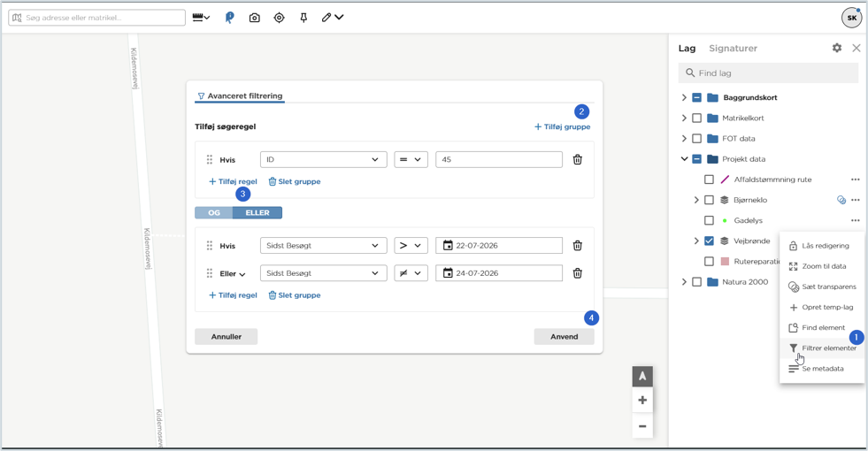This screenshot has height=451, width=868.
Task: Close the Lag side panel
Action: pos(856,48)
